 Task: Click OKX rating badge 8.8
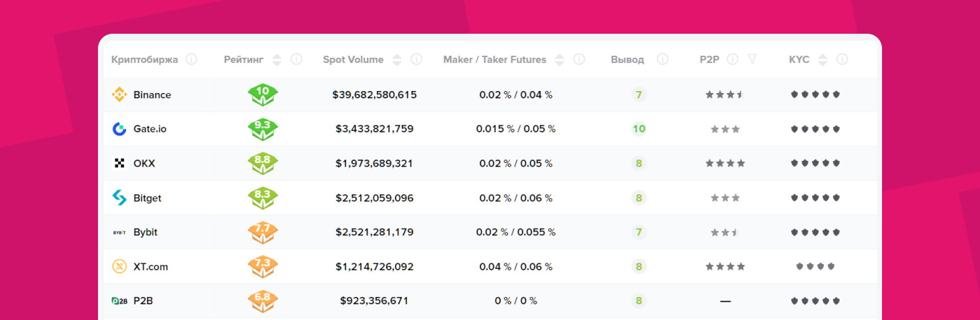(x=263, y=163)
